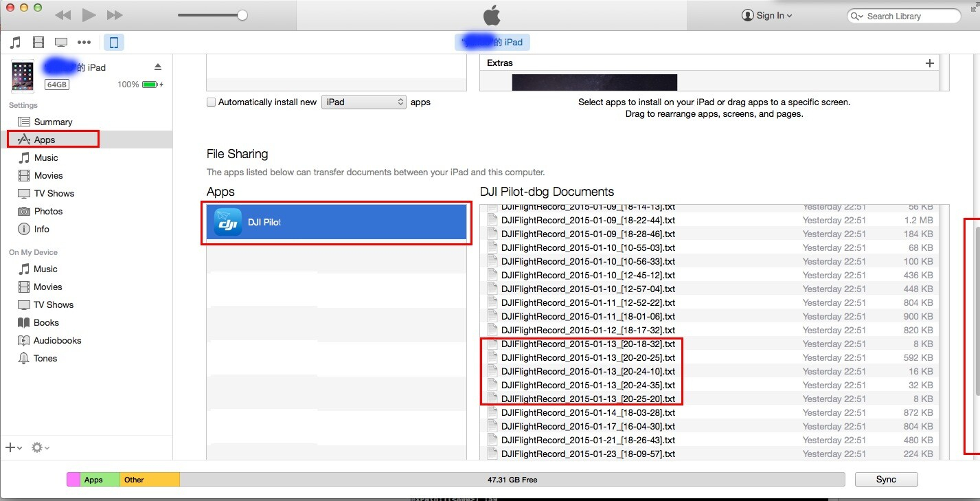The image size is (980, 501).
Task: Open Tones under On My Device
Action: (45, 358)
